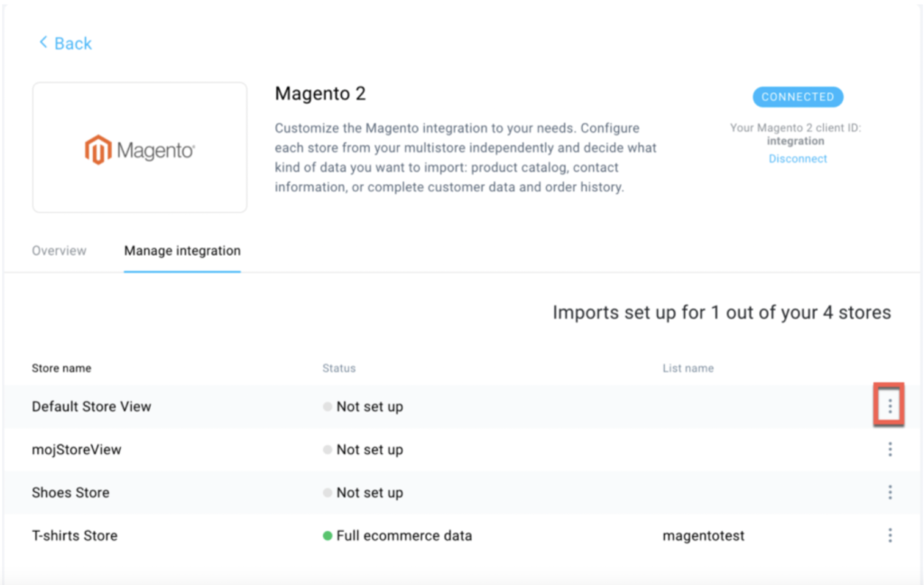Click the client ID value integration
The height and width of the screenshot is (585, 924).
[795, 141]
